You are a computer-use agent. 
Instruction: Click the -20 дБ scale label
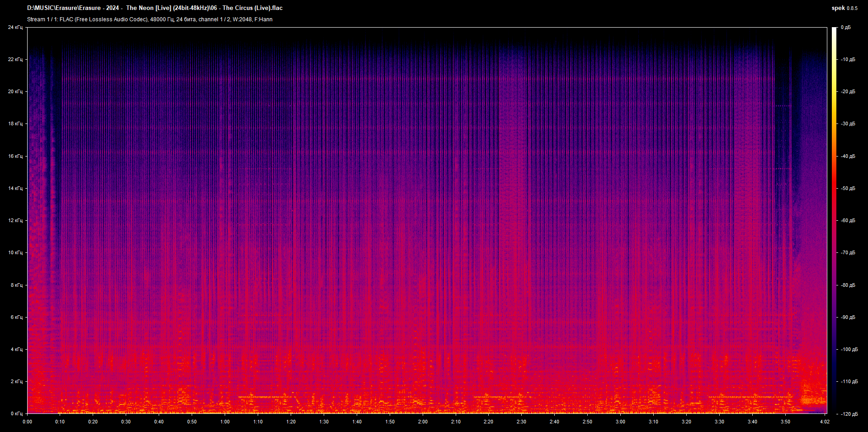[x=848, y=92]
